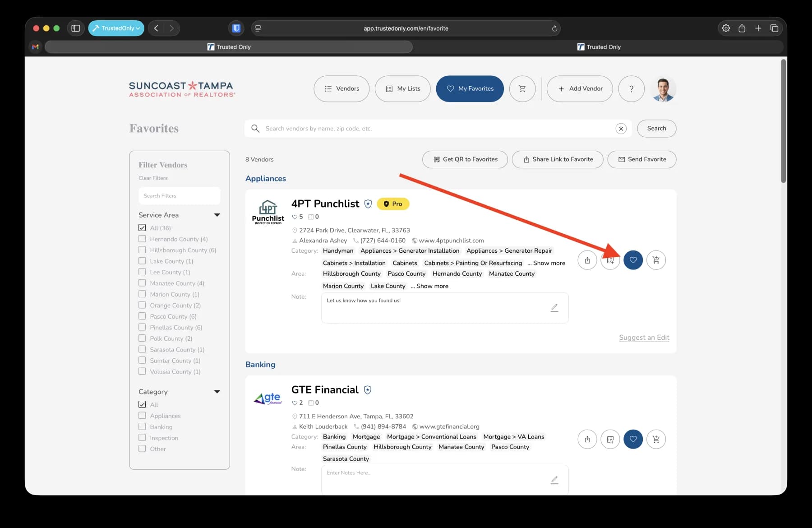Check the Hillsborough County (6) filter
Screen dimensions: 812x528
[x=142, y=250]
